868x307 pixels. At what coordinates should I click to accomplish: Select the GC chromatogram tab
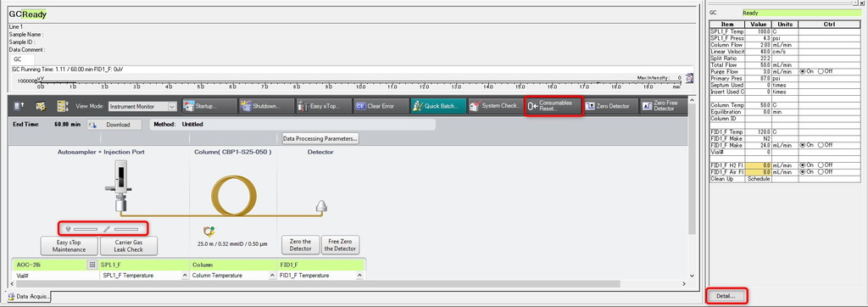[x=23, y=59]
